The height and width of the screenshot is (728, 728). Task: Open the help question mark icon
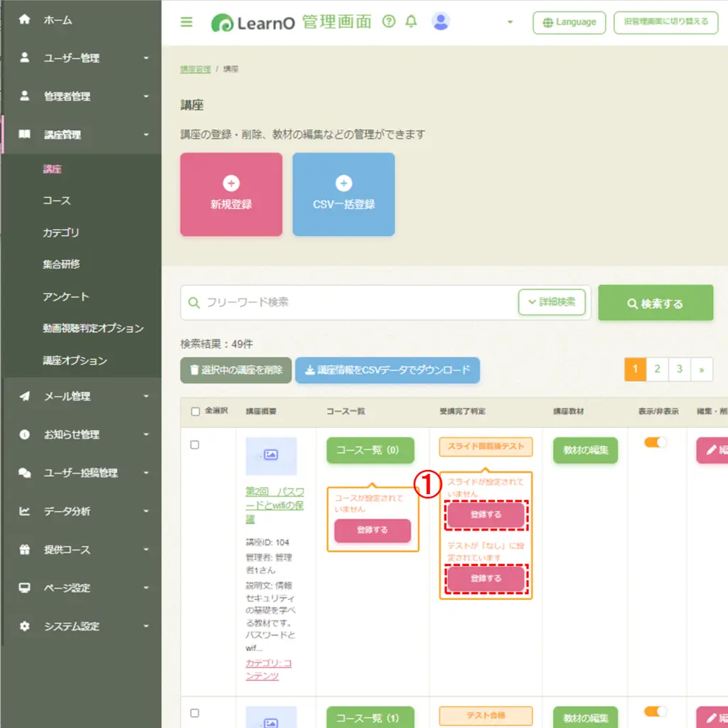pyautogui.click(x=389, y=21)
